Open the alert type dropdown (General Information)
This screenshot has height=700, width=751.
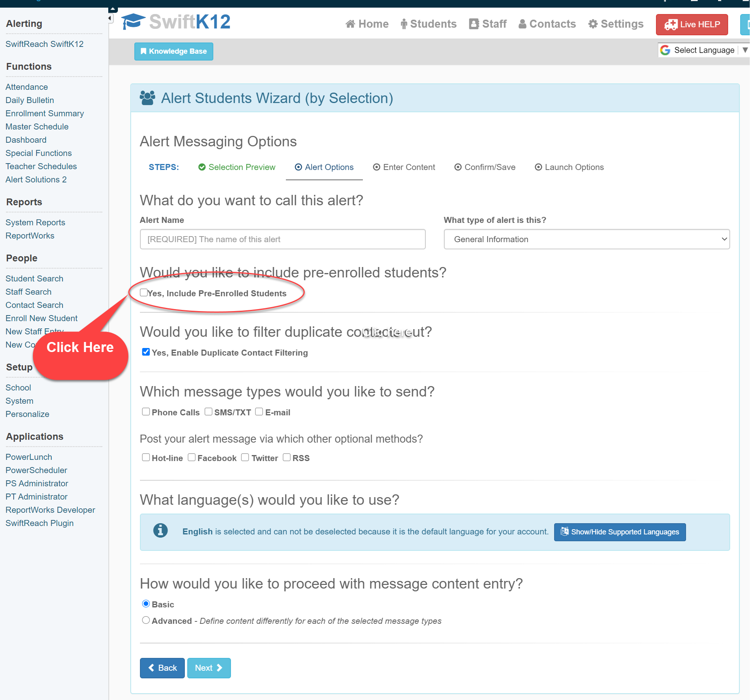coord(587,239)
